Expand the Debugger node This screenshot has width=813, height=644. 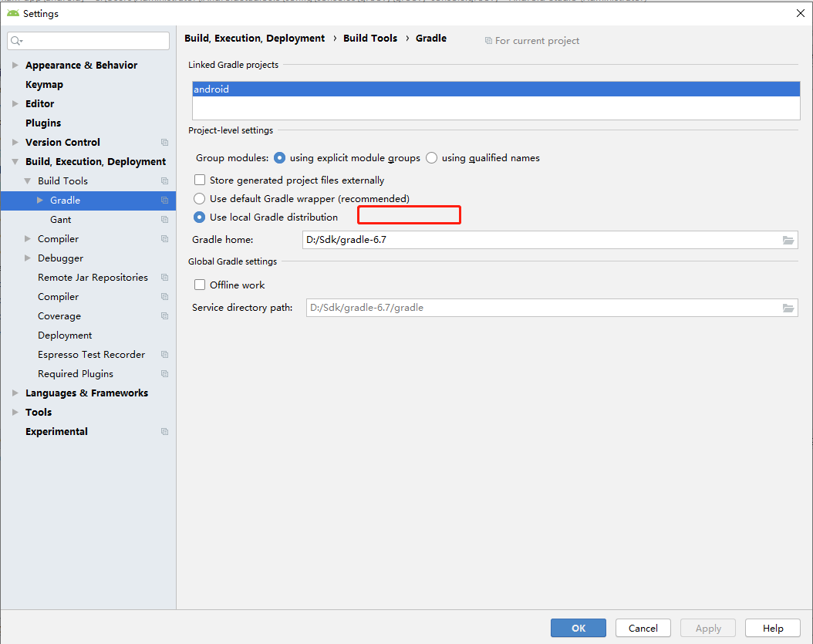28,258
